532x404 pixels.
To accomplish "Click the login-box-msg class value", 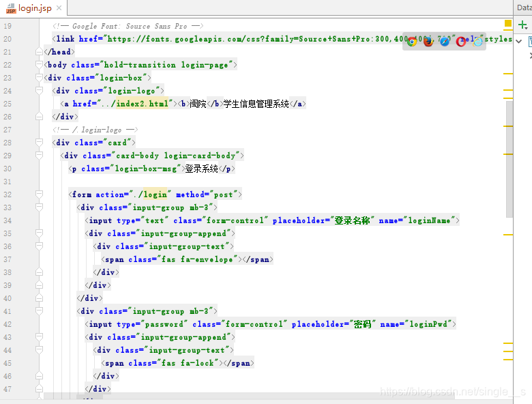I will click(x=145, y=169).
